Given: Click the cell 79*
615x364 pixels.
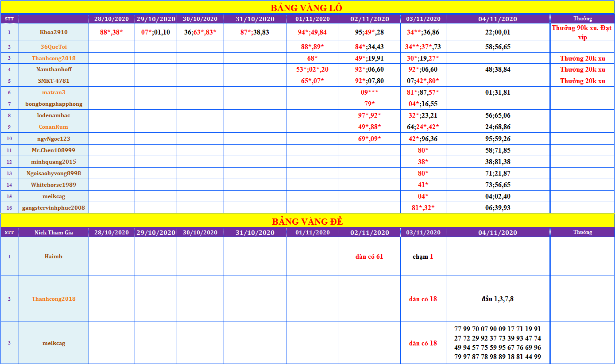Looking at the screenshot, I should 370,104.
